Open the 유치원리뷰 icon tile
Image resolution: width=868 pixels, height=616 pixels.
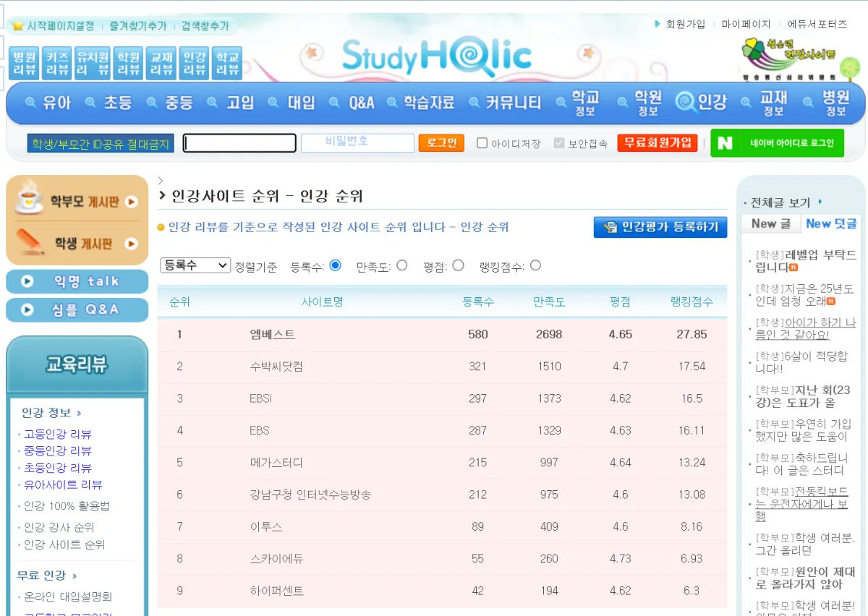(93, 63)
